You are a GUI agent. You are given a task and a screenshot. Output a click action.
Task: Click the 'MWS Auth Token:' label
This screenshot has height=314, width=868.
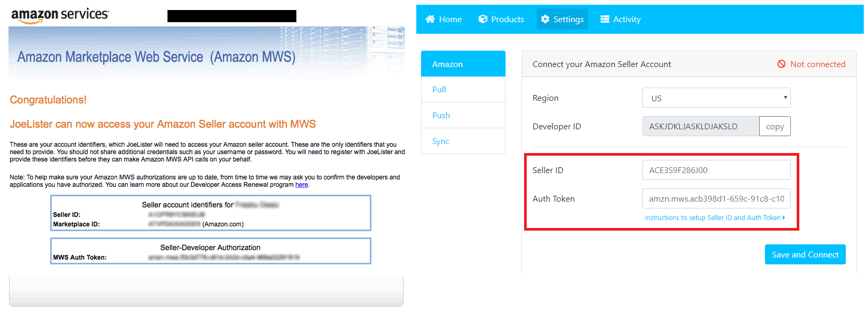click(x=80, y=258)
